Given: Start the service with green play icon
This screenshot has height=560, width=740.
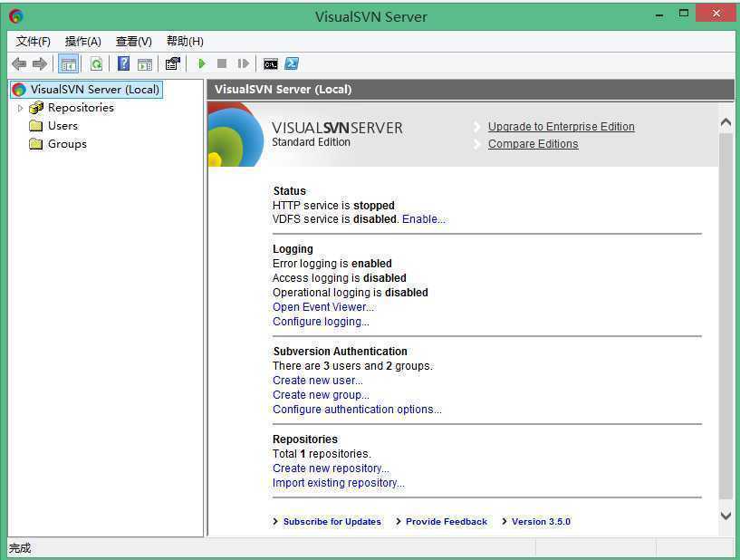Looking at the screenshot, I should [x=201, y=63].
